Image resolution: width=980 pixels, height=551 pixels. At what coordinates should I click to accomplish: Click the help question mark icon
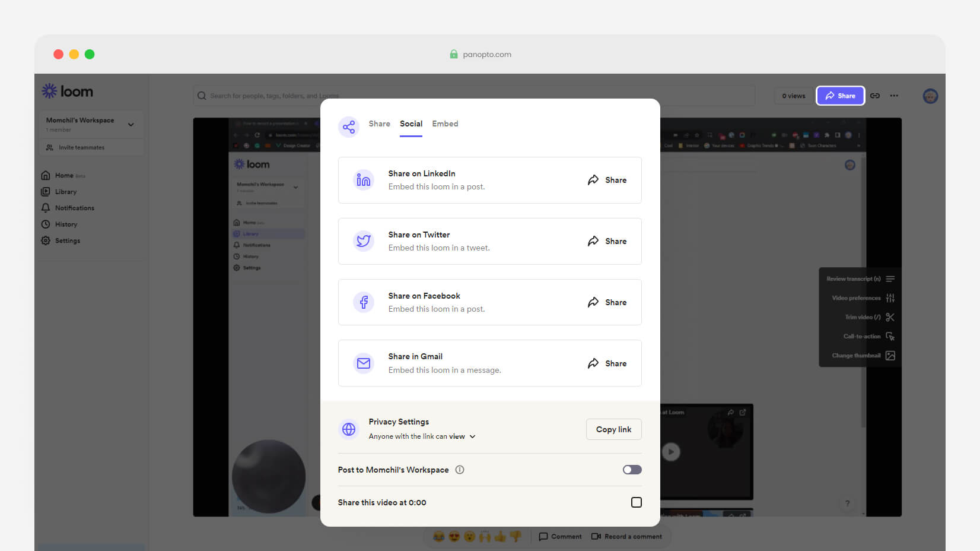pyautogui.click(x=847, y=503)
